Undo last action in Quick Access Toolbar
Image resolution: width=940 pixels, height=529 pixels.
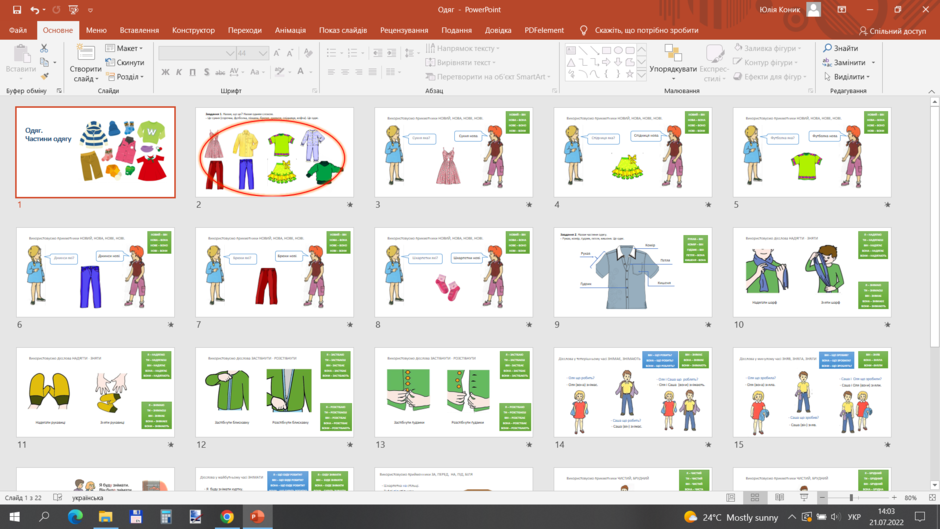tap(35, 10)
